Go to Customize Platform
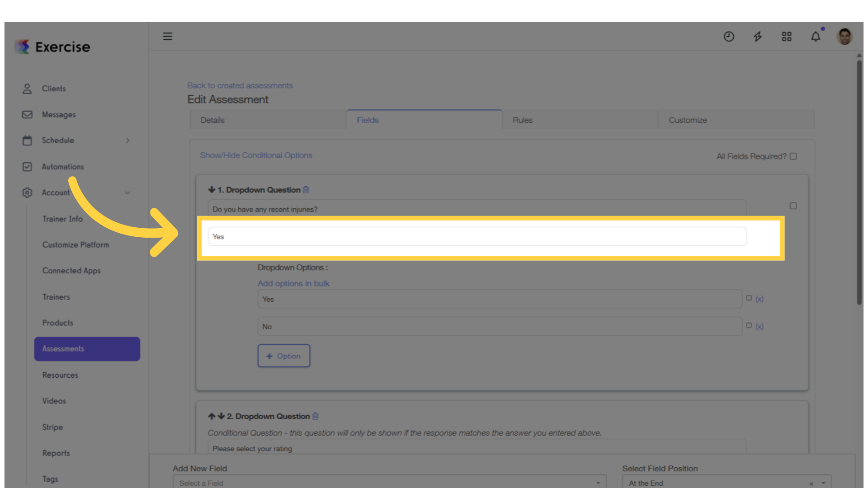 [75, 244]
